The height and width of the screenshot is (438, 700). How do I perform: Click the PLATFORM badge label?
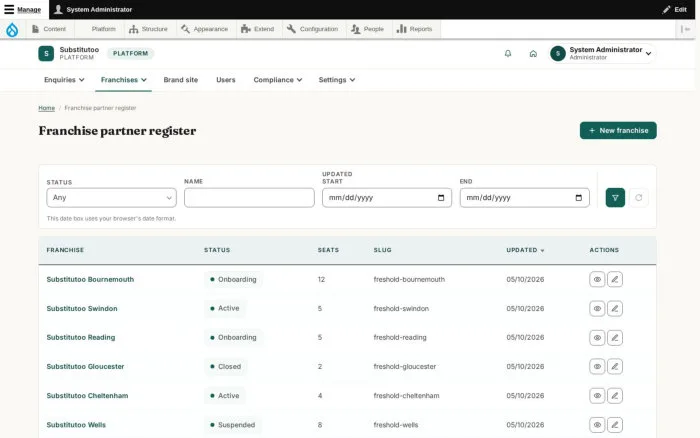(130, 54)
